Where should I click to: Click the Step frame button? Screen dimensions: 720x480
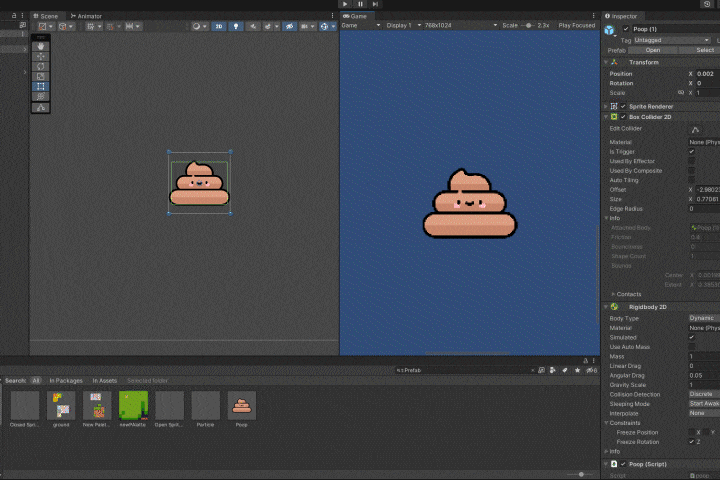click(x=375, y=4)
